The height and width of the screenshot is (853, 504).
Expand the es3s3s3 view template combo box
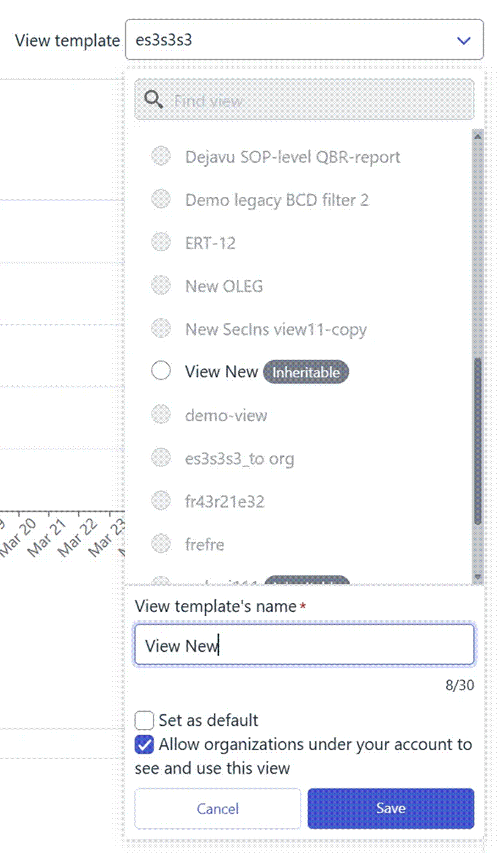(x=304, y=40)
